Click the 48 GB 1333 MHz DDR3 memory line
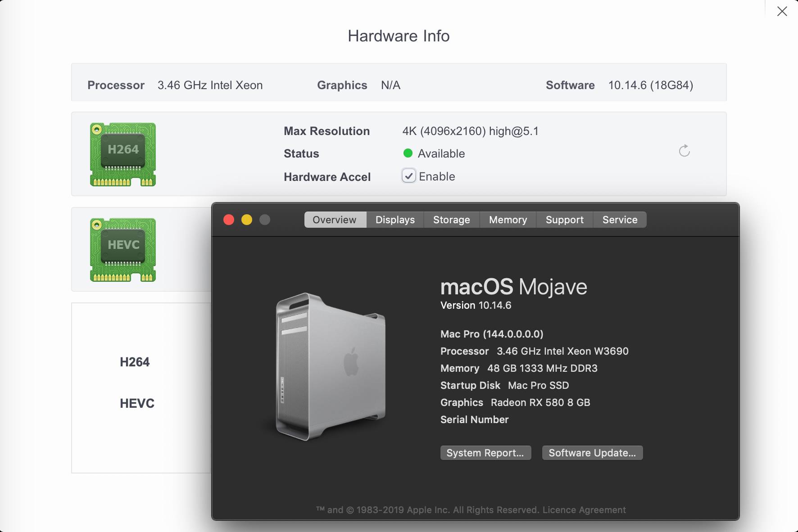 point(519,368)
